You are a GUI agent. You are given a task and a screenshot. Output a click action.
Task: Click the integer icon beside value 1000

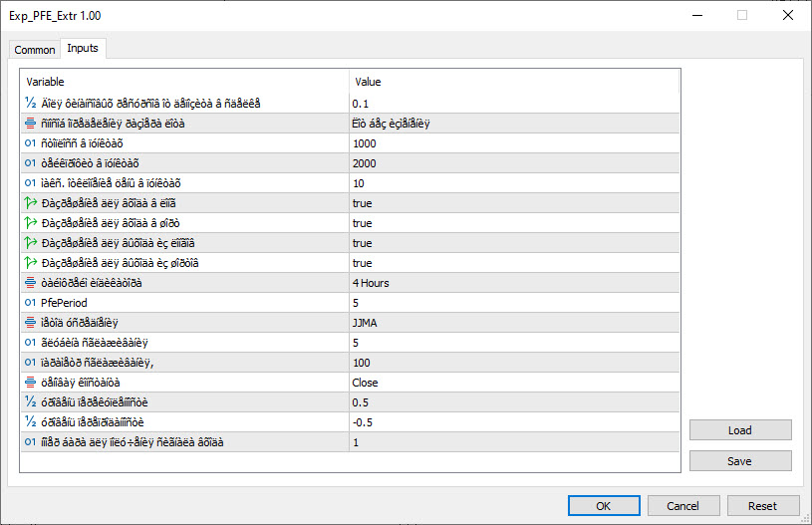point(31,143)
